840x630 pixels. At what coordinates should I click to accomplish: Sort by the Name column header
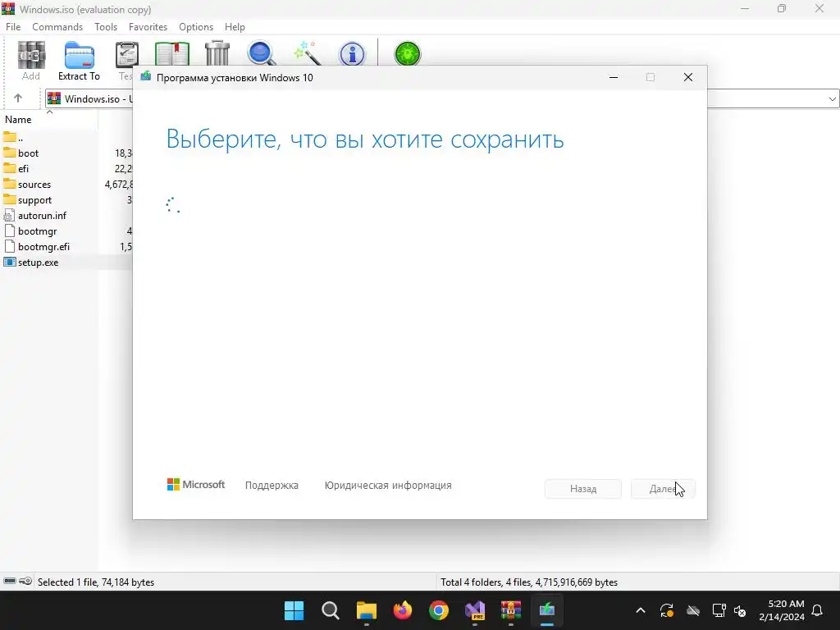pyautogui.click(x=18, y=120)
